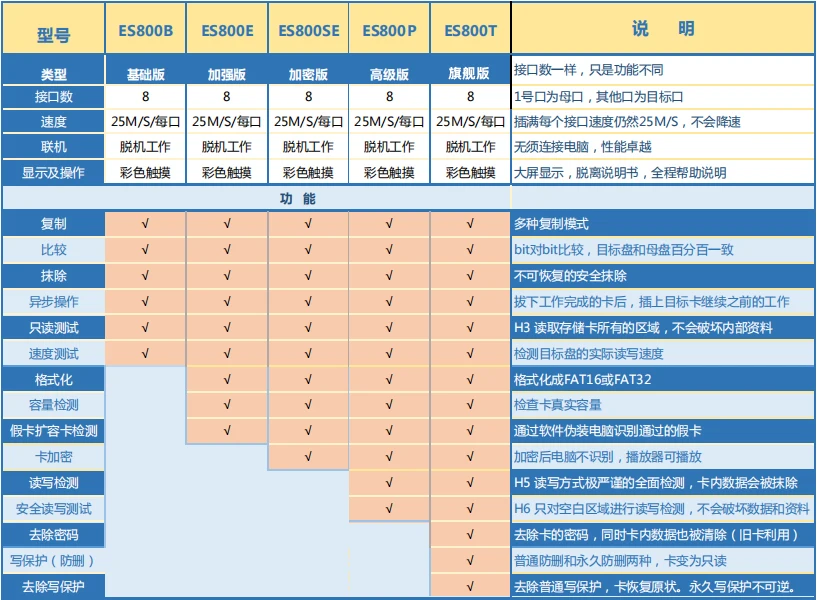Click the ES800SE 显示及操作 cell 彩色触摸
This screenshot has height=600, width=817.
coord(308,172)
